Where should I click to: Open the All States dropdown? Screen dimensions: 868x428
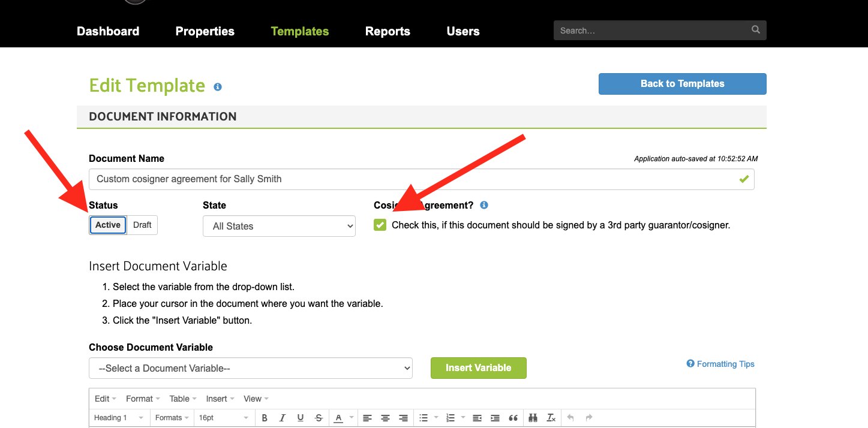point(279,226)
